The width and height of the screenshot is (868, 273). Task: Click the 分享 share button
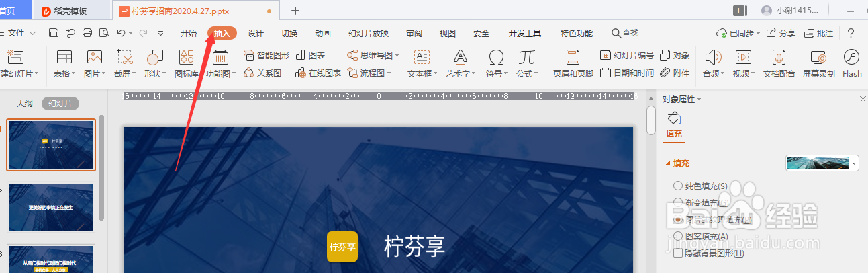pos(781,33)
